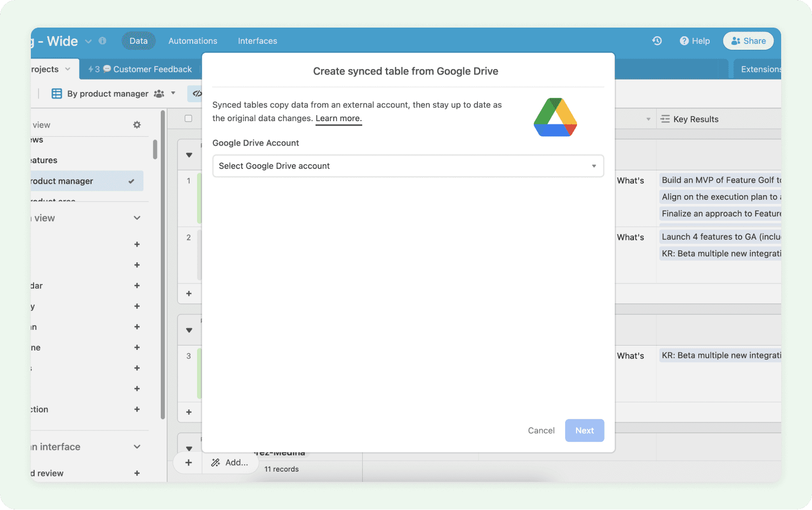
Task: Switch to the Automations tab
Action: coord(193,41)
